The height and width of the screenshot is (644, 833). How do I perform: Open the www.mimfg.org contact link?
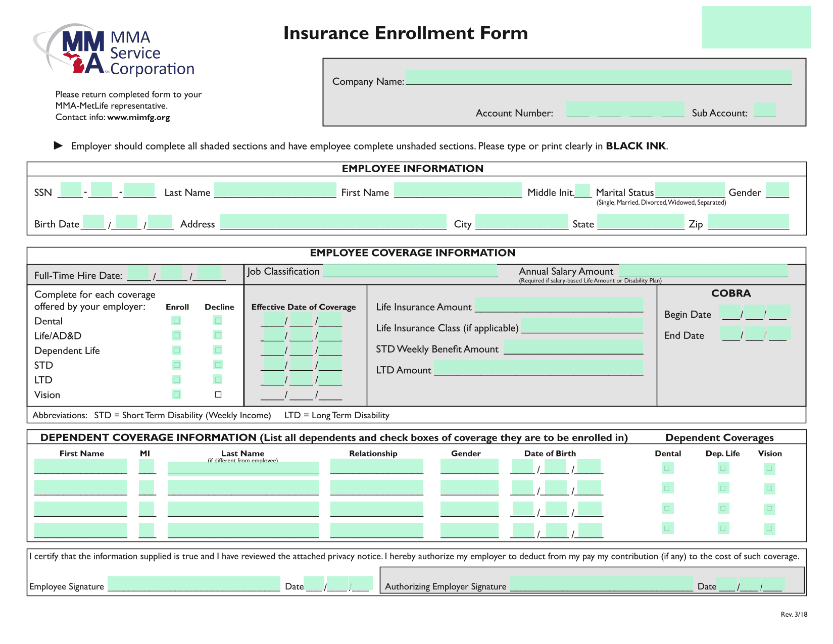[138, 118]
